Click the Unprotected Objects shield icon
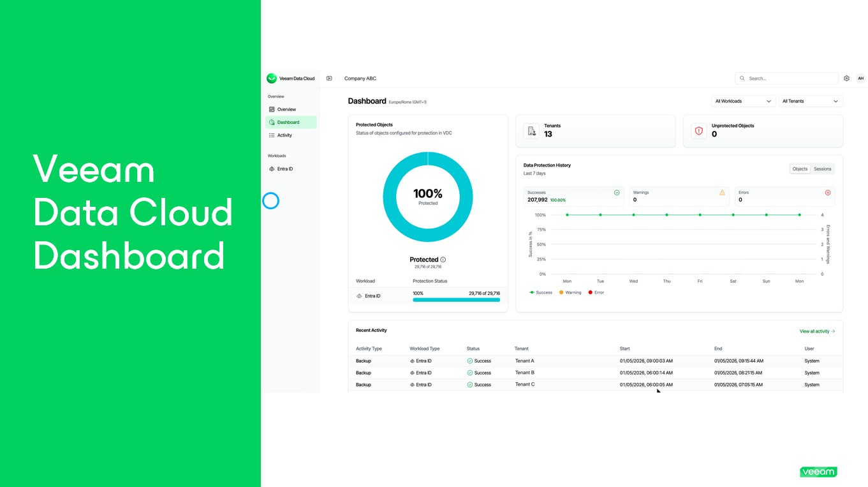This screenshot has height=487, width=868. [x=698, y=131]
